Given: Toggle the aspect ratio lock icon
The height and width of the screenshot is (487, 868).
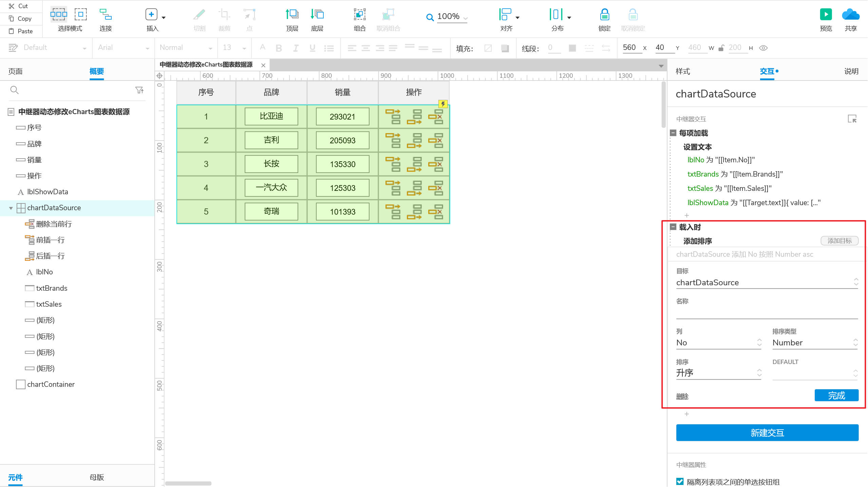Looking at the screenshot, I should pos(721,48).
